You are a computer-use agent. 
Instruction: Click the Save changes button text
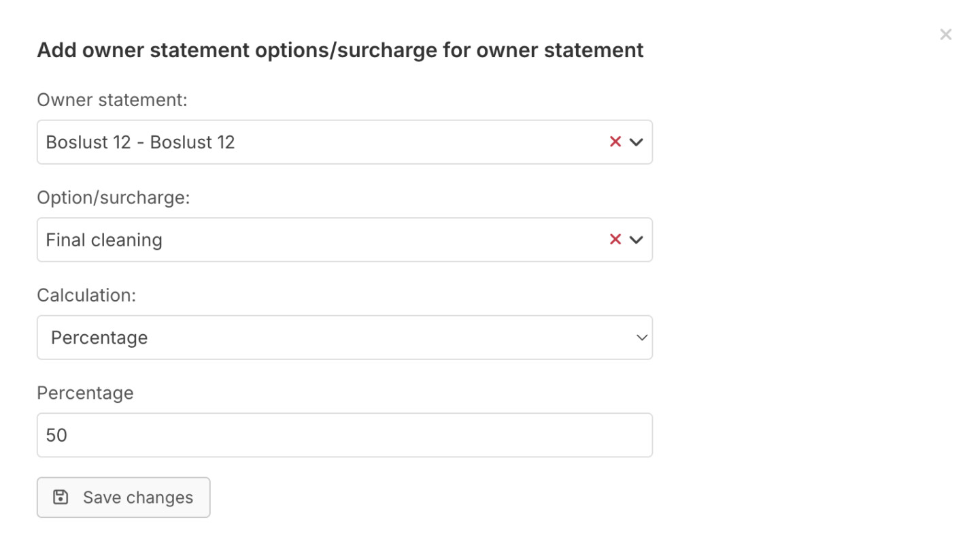pyautogui.click(x=138, y=498)
